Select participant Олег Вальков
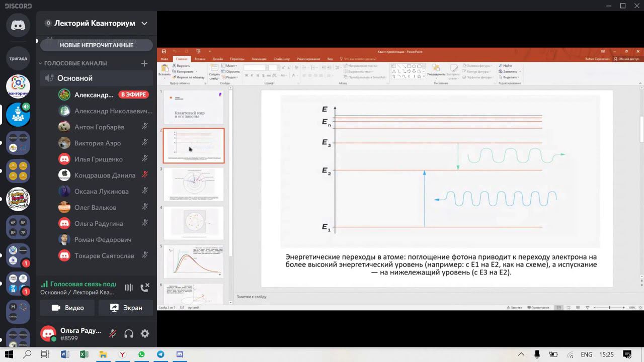This screenshot has height=362, width=644. pyautogui.click(x=105, y=207)
